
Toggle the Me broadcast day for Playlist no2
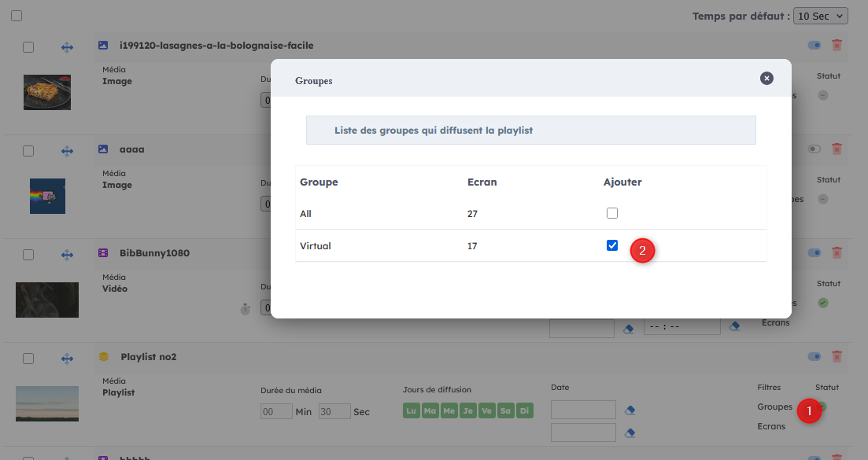(449, 411)
